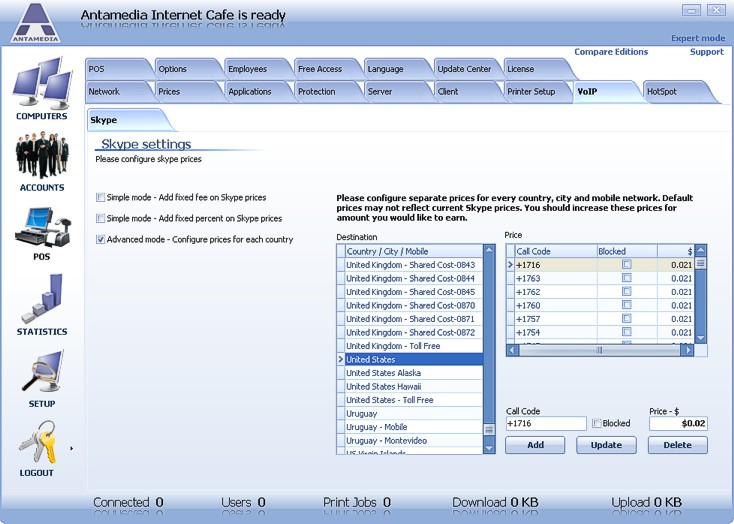Open the POS sidebar icon
Screen dimensions: 734x524
click(42, 233)
